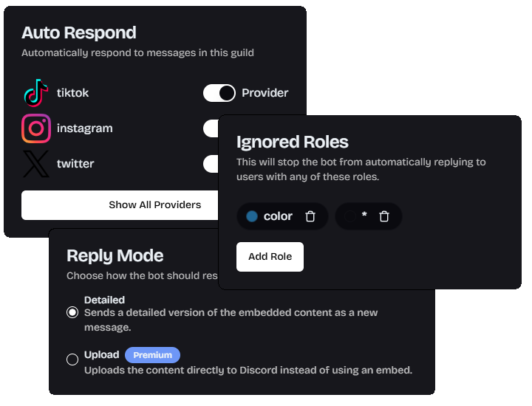Click the Provider label beside tiktok toggle
532x406 pixels.
click(x=265, y=93)
